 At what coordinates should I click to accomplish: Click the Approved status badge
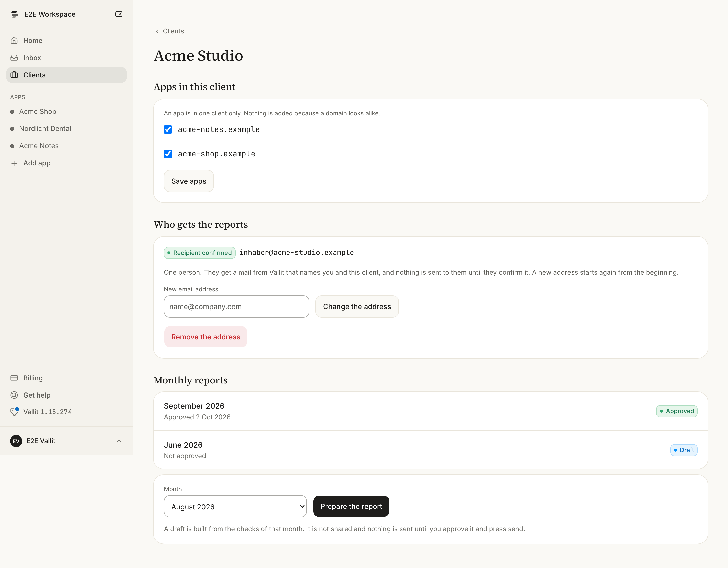pos(677,411)
